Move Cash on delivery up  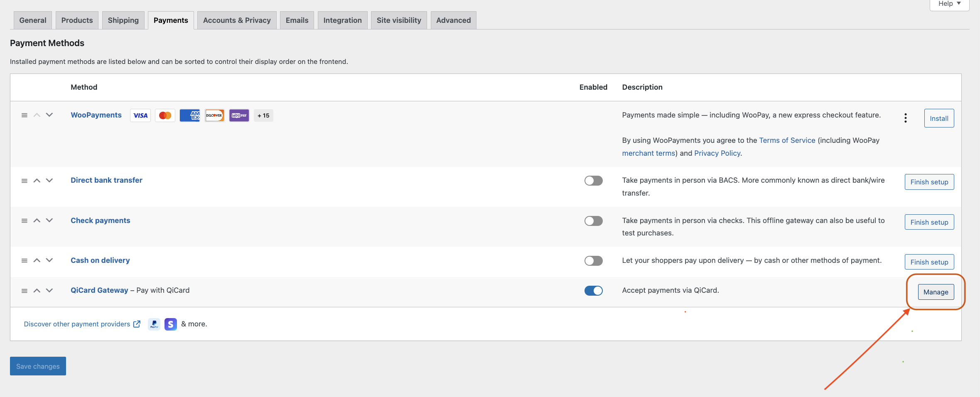[x=37, y=260]
